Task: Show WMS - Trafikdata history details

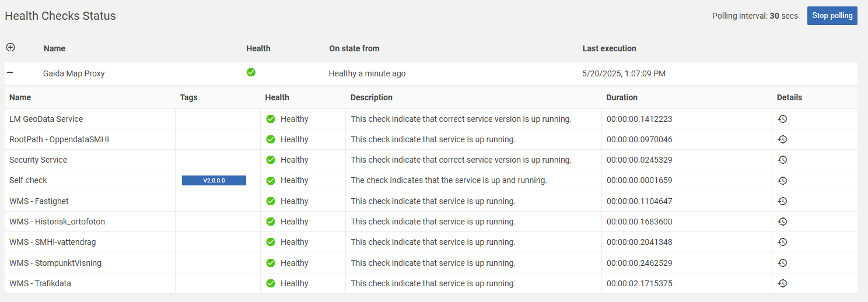Action: 782,283
